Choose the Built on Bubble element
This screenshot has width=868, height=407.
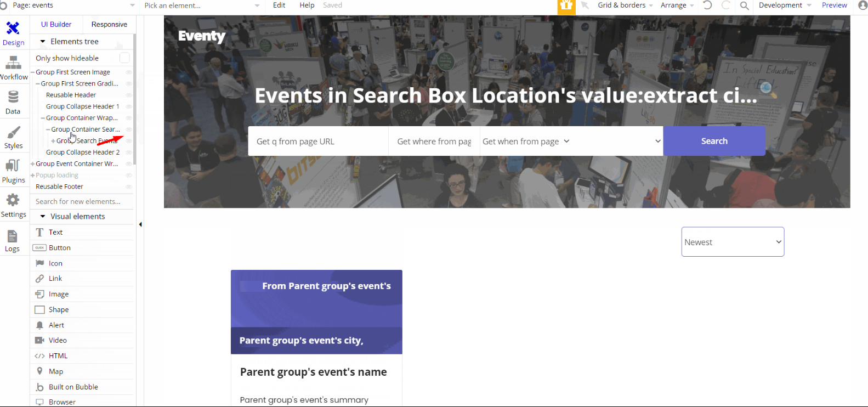[82, 387]
